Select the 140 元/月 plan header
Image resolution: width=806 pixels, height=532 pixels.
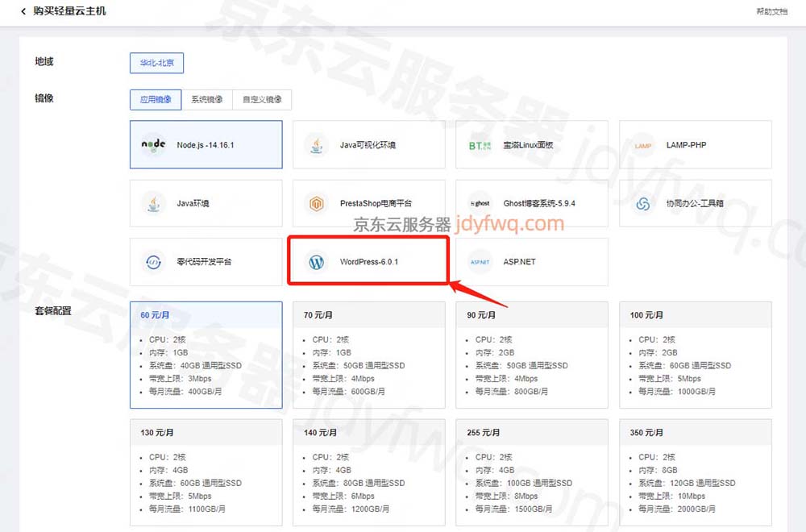(369, 433)
